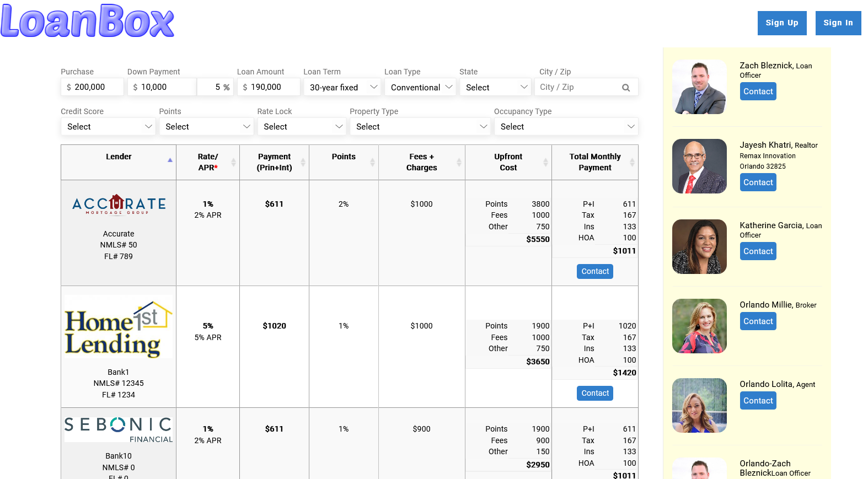The width and height of the screenshot is (868, 479).
Task: Sort by Payment (Prin+Int) column arrows
Action: tap(303, 162)
